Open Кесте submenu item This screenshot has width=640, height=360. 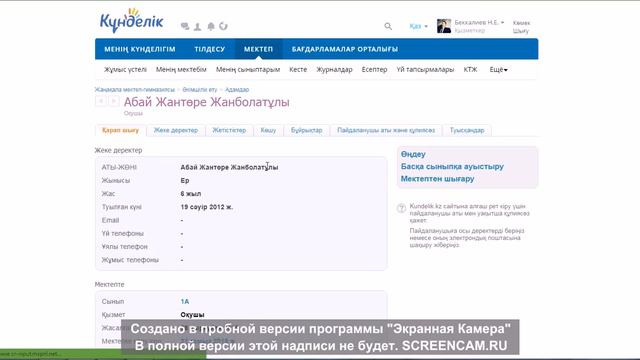(298, 70)
